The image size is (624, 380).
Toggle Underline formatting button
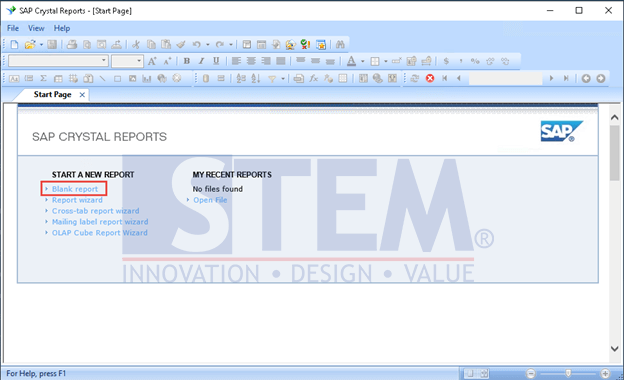pos(216,61)
